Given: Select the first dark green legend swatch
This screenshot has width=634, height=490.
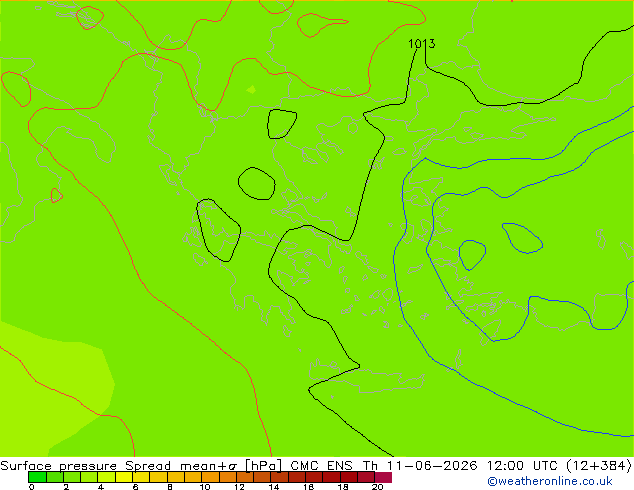Looking at the screenshot, I should point(37,477).
